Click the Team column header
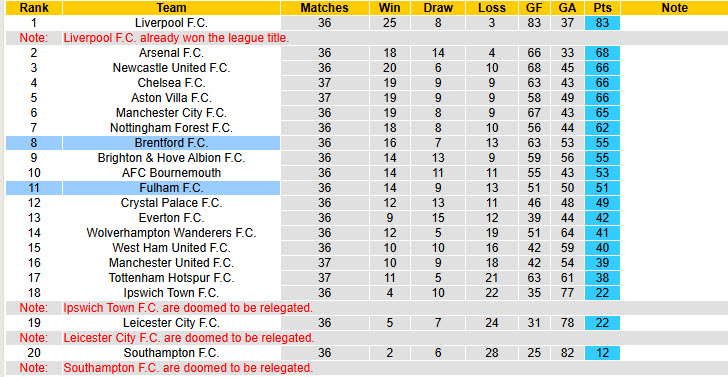 click(171, 8)
